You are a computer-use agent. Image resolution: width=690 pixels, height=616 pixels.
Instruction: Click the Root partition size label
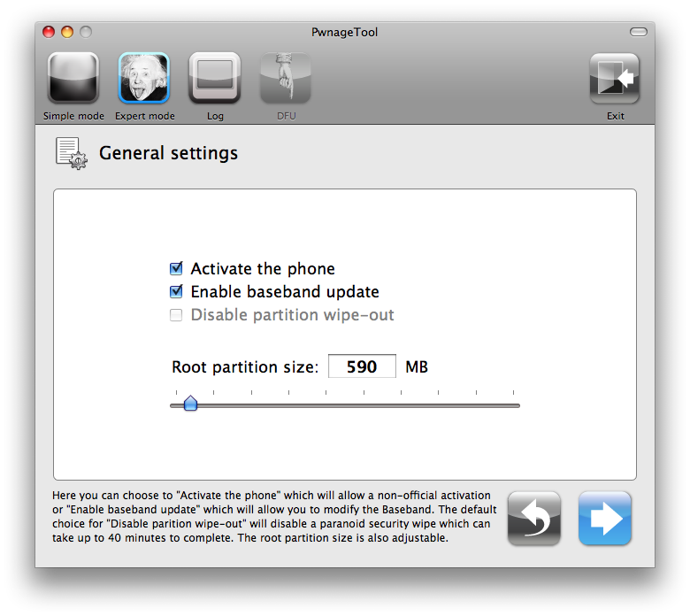[x=245, y=366]
